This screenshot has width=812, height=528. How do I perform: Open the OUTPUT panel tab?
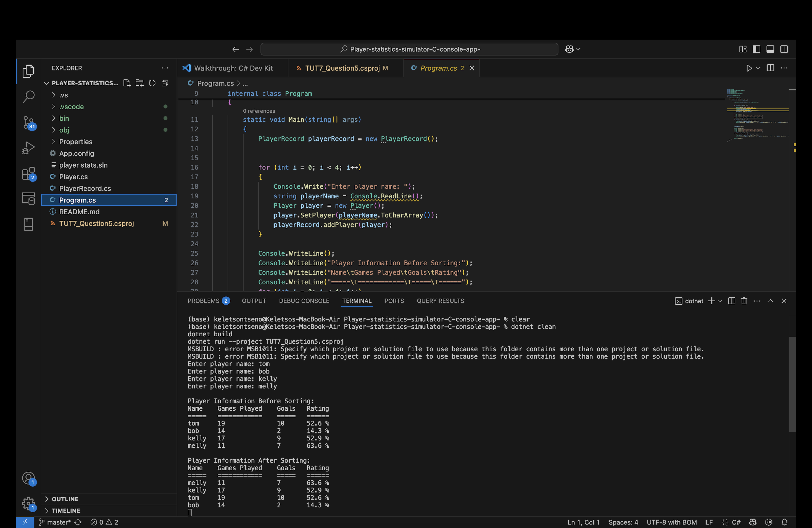coord(254,300)
